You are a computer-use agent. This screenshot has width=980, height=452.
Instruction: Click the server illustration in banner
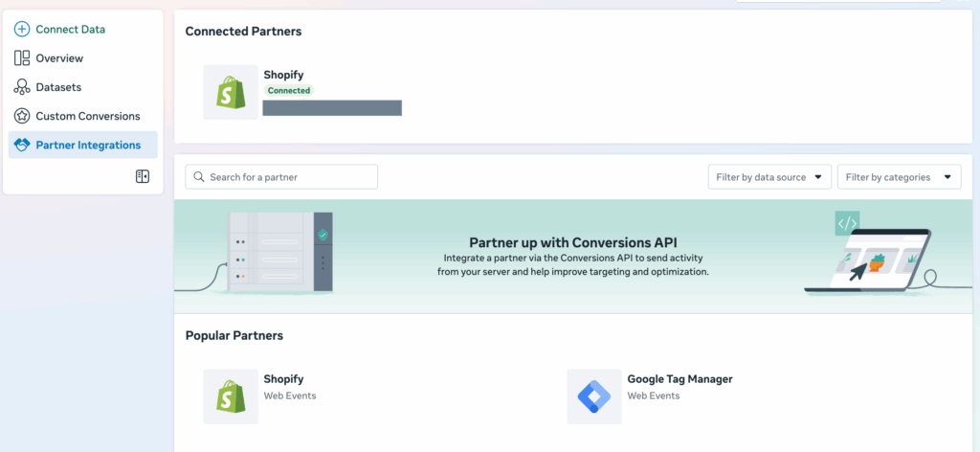tap(280, 252)
